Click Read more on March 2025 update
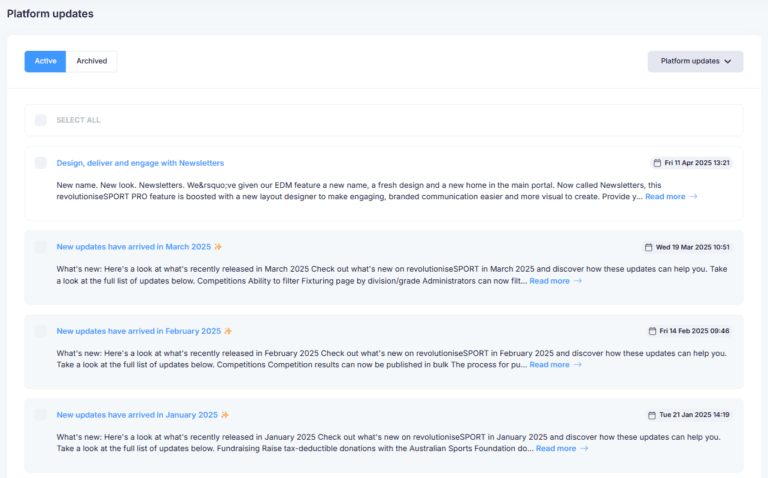The image size is (768, 478). tap(549, 281)
